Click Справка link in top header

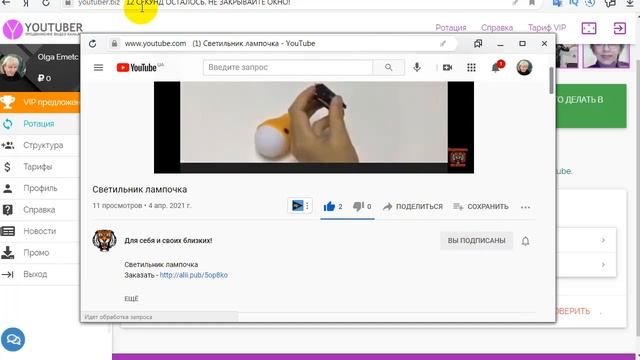pyautogui.click(x=497, y=28)
